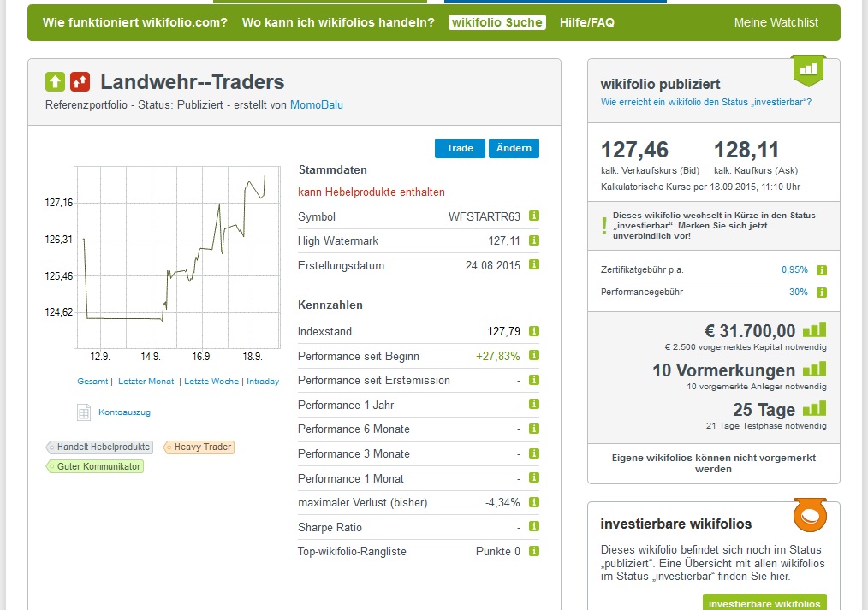The height and width of the screenshot is (610, 868).
Task: Click the bid price 127,46
Action: (x=634, y=150)
